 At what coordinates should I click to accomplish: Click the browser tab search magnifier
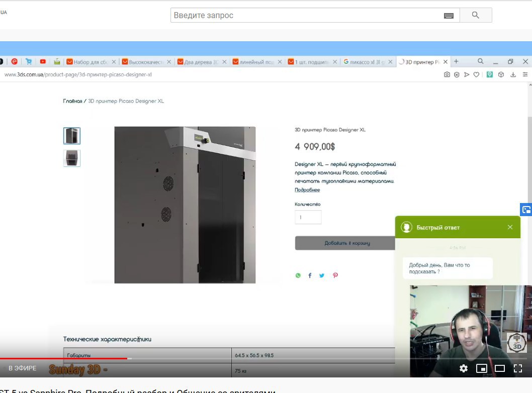(480, 61)
